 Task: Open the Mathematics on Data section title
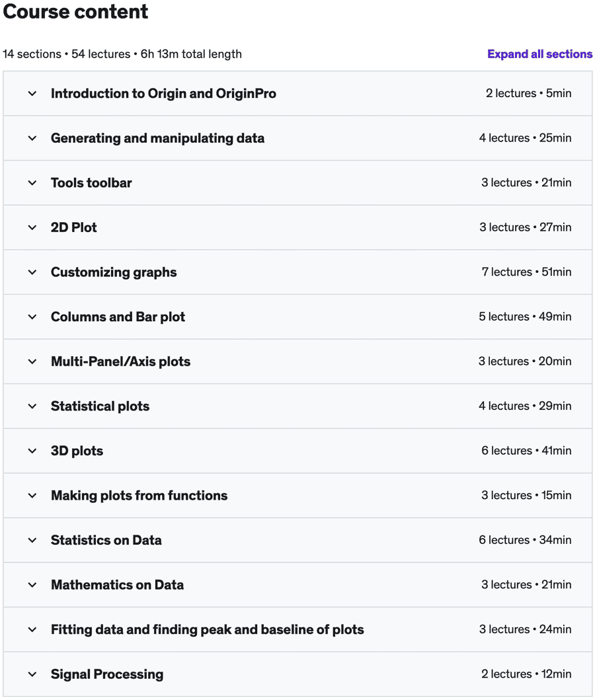click(x=117, y=585)
